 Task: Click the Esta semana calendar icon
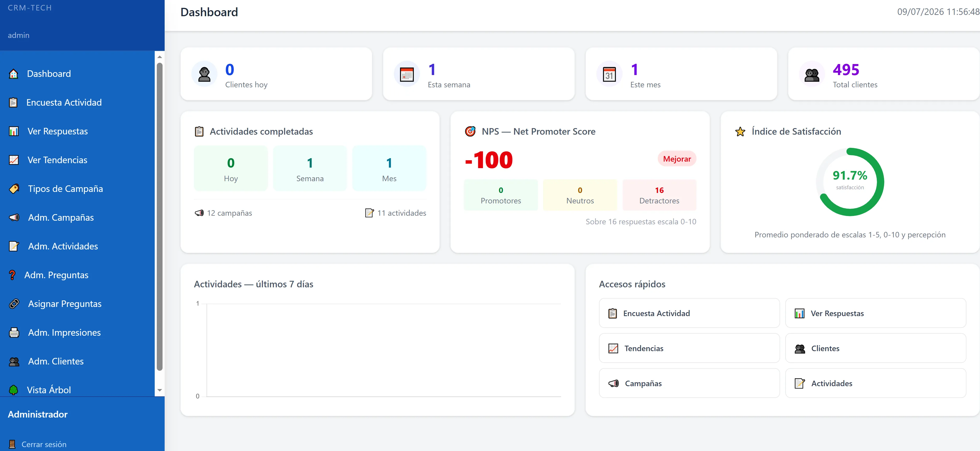click(x=407, y=74)
